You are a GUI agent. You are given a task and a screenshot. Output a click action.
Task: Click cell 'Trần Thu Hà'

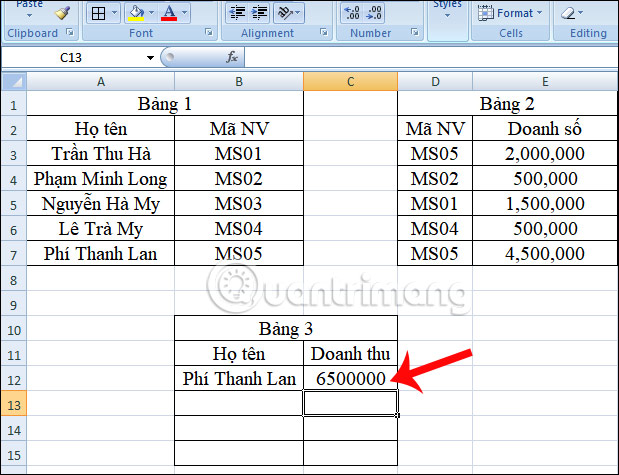[101, 154]
